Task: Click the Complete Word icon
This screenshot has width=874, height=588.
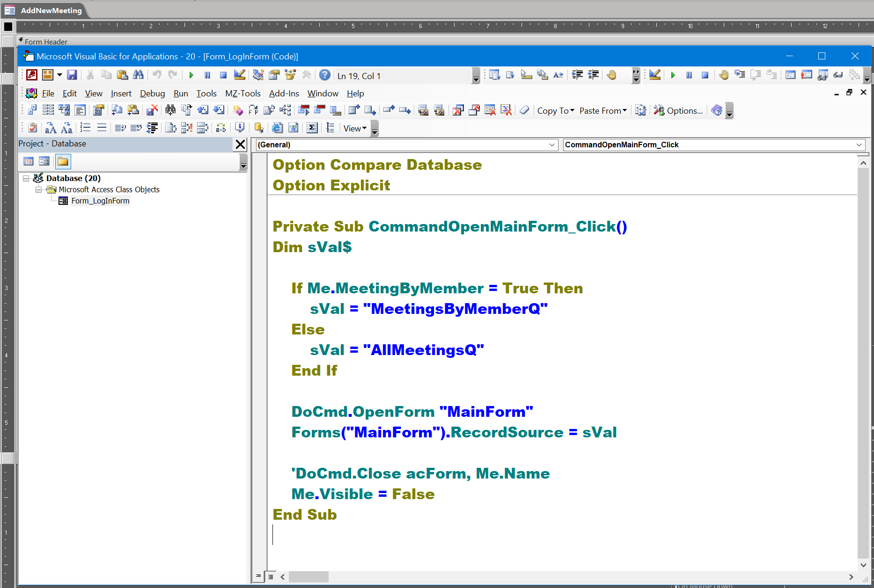Action: tap(558, 75)
